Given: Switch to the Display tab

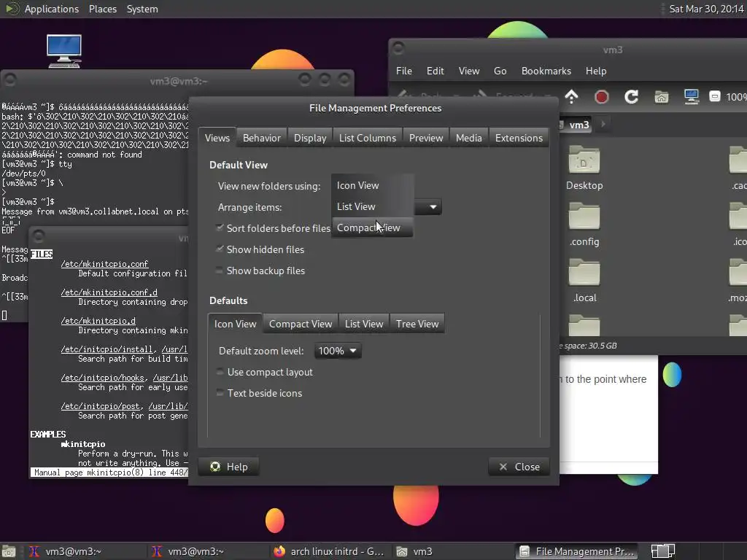Looking at the screenshot, I should click(x=309, y=138).
